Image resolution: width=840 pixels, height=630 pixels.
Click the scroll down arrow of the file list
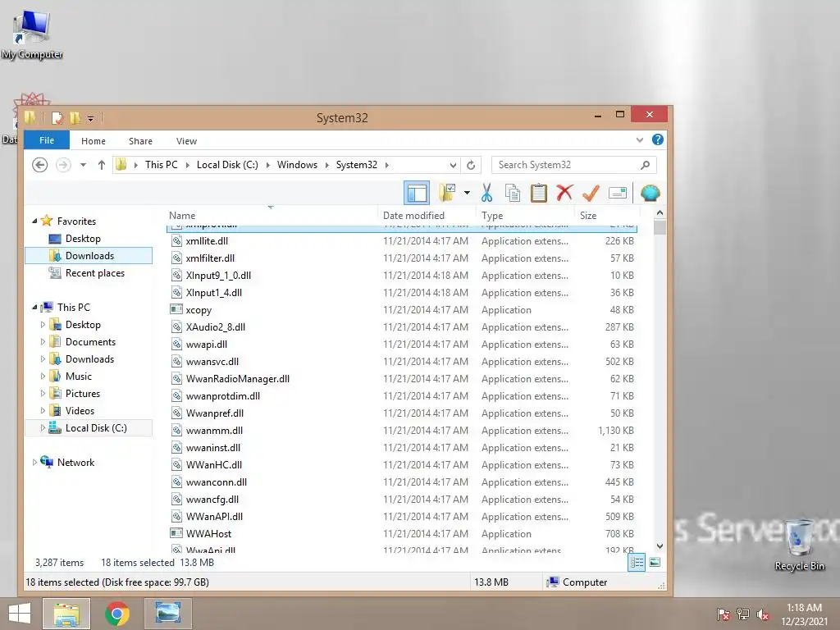click(x=660, y=546)
